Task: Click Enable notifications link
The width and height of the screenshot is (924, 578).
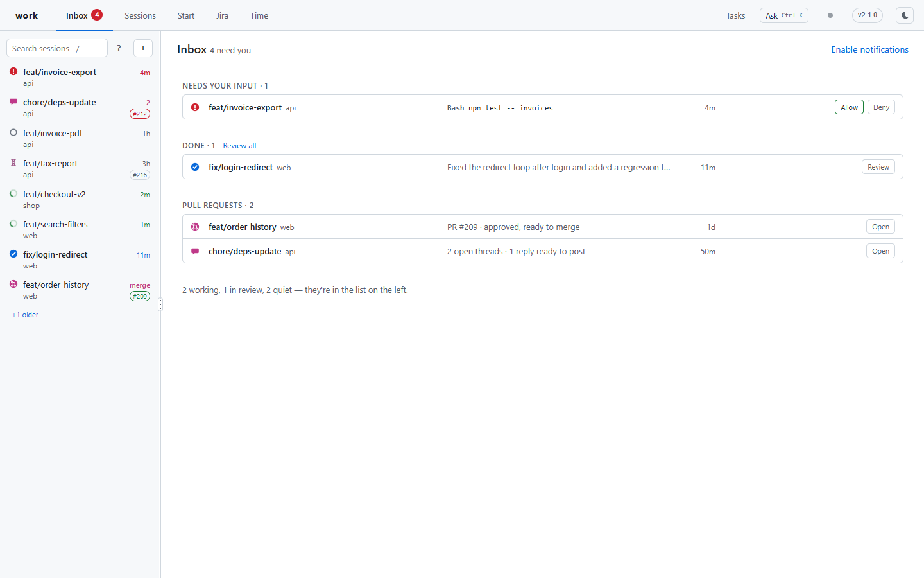Action: tap(869, 49)
